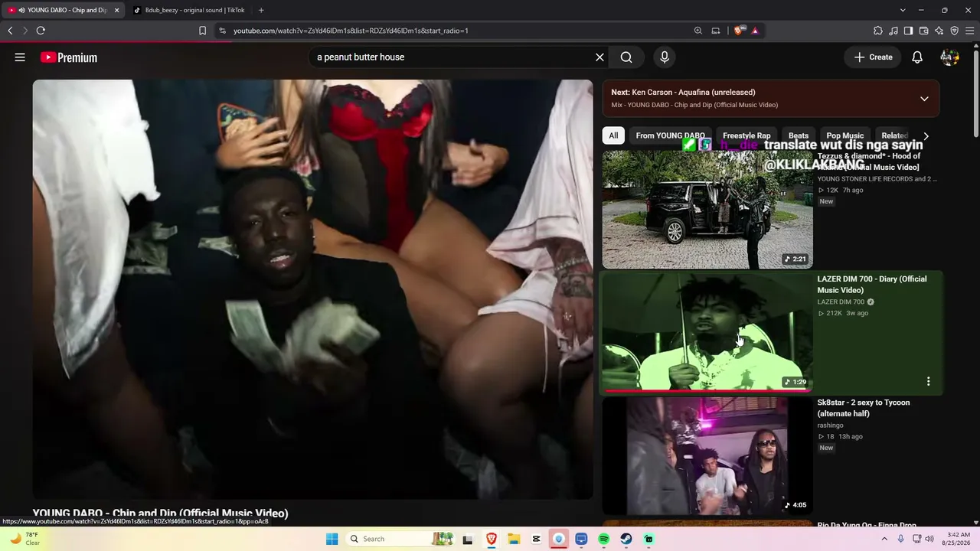Start voice search with the microphone

click(x=665, y=57)
